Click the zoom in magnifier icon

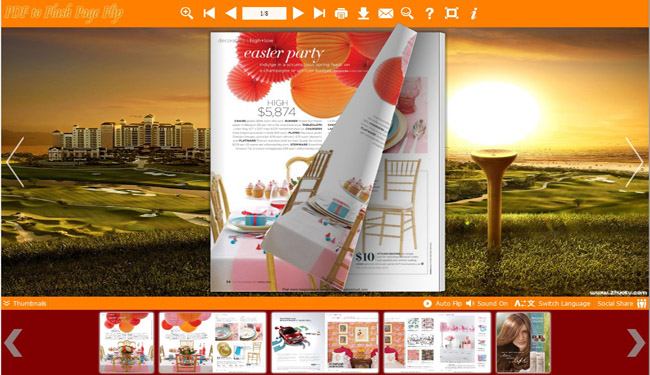pyautogui.click(x=187, y=13)
